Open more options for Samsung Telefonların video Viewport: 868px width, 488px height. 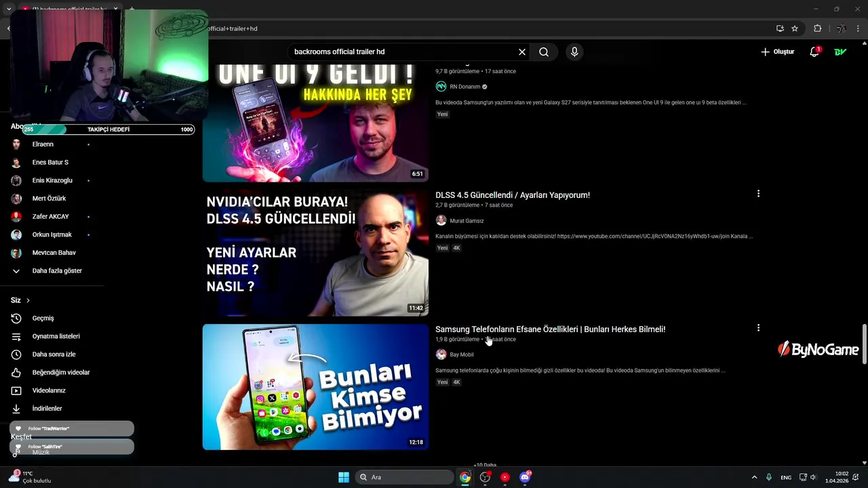point(758,328)
